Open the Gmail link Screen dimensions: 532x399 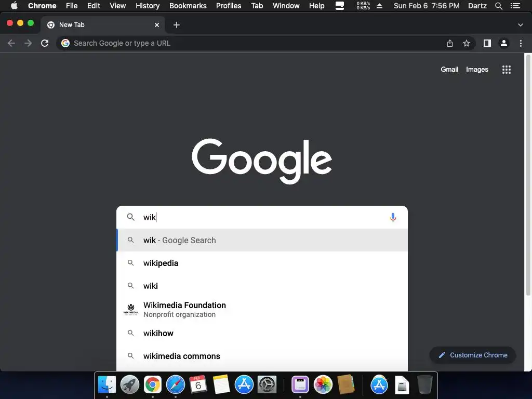(449, 70)
